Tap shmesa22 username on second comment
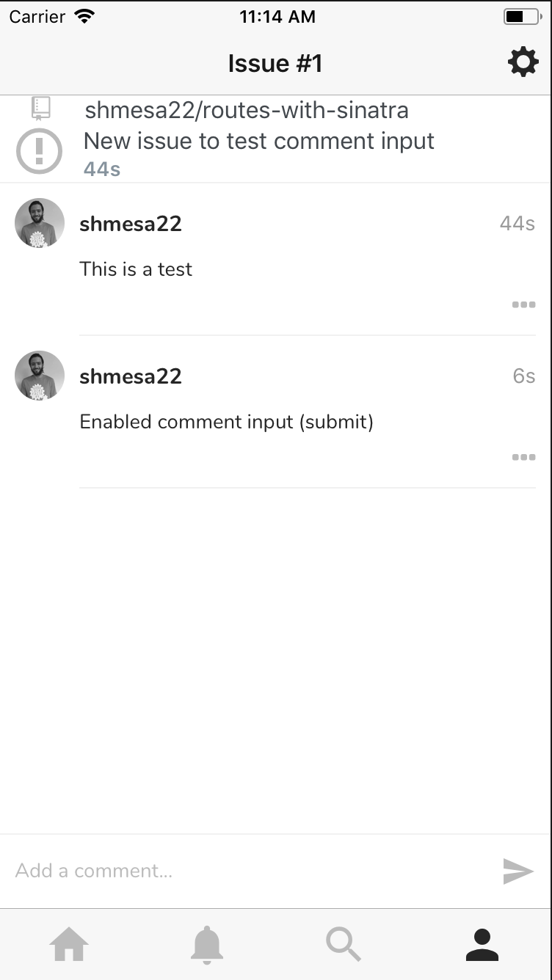 (131, 376)
